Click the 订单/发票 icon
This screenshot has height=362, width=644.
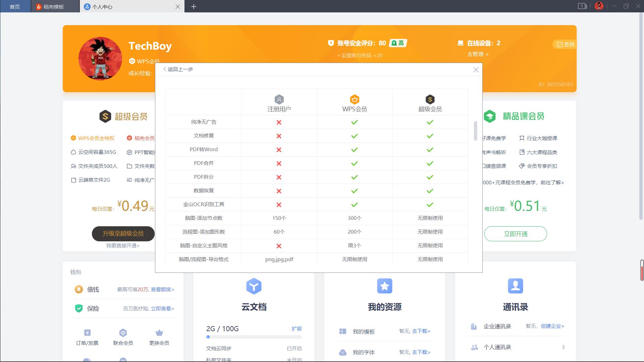tap(88, 333)
